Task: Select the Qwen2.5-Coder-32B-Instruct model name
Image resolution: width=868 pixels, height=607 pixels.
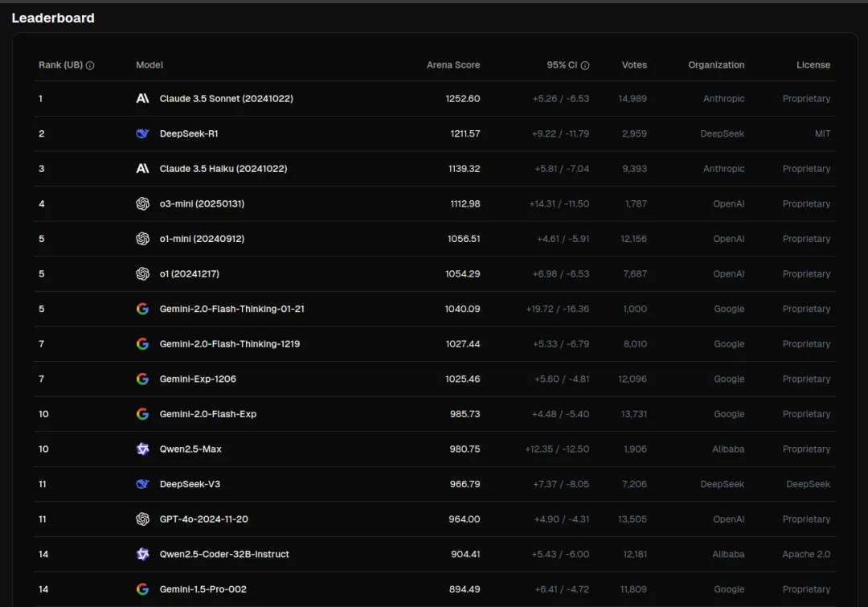Action: [x=224, y=554]
